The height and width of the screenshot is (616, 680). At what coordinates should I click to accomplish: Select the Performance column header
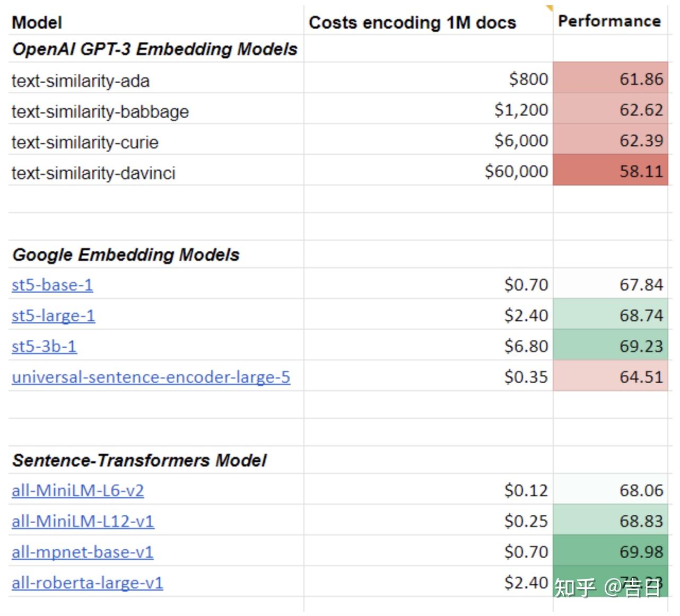610,21
